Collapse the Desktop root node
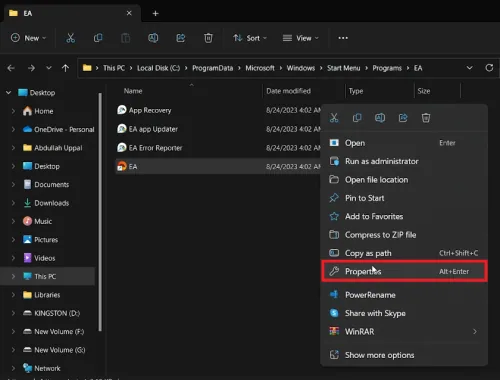 [x=9, y=93]
